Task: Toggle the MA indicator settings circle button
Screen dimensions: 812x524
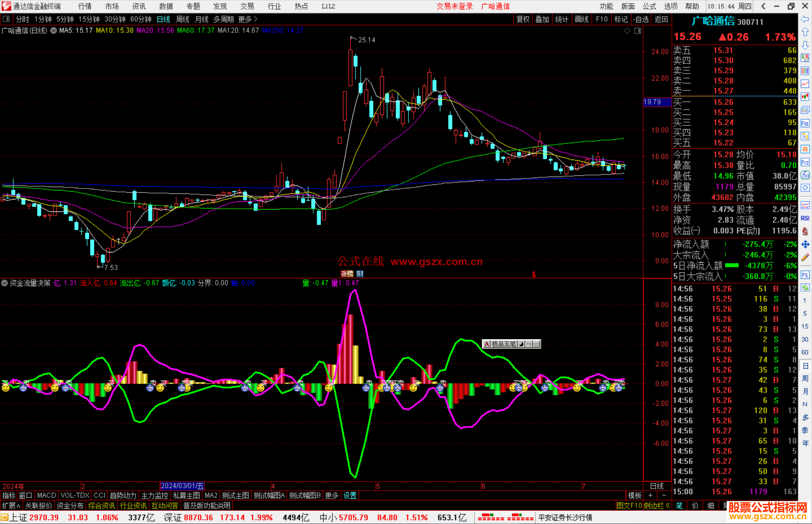Action: [x=53, y=30]
